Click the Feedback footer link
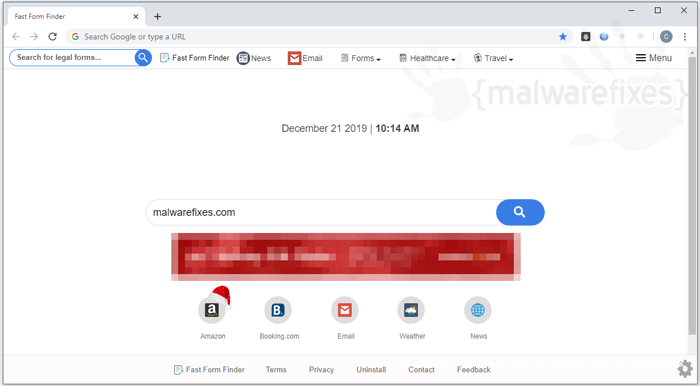Screen dimensions: 700x386 click(x=474, y=369)
